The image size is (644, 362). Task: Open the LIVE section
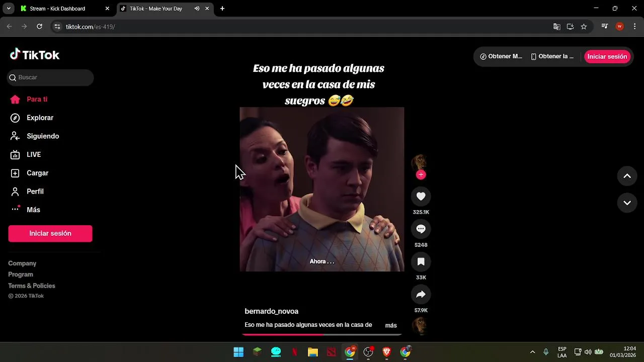[x=26, y=154]
